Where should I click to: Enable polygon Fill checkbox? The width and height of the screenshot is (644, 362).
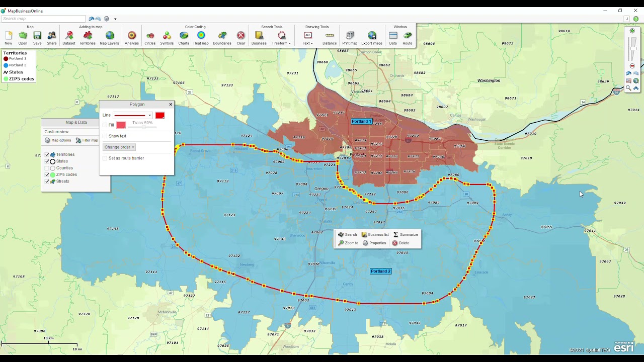(105, 125)
